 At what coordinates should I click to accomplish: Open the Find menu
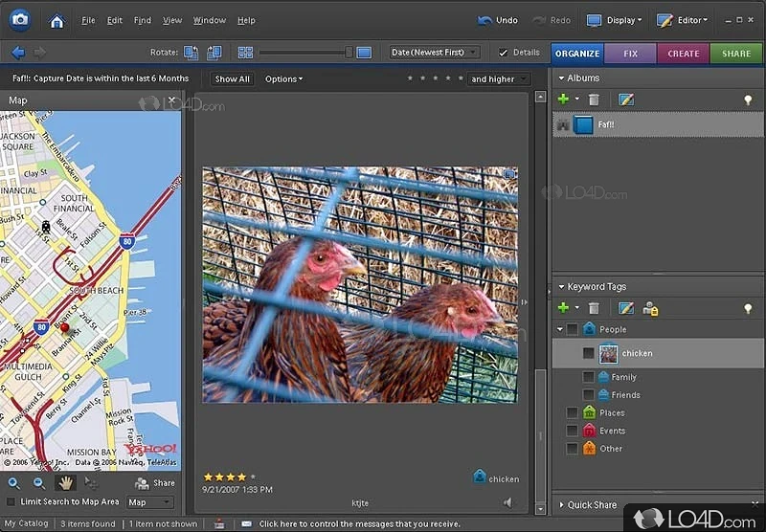click(x=142, y=20)
